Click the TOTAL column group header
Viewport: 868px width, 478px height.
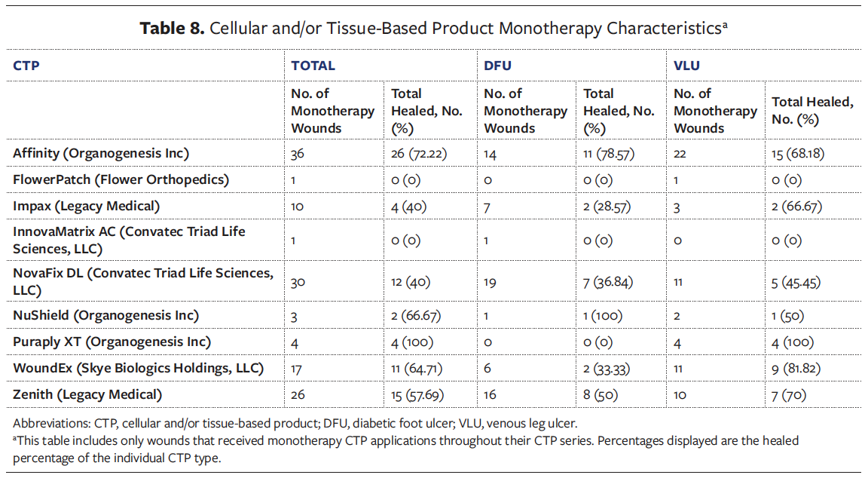pyautogui.click(x=313, y=66)
